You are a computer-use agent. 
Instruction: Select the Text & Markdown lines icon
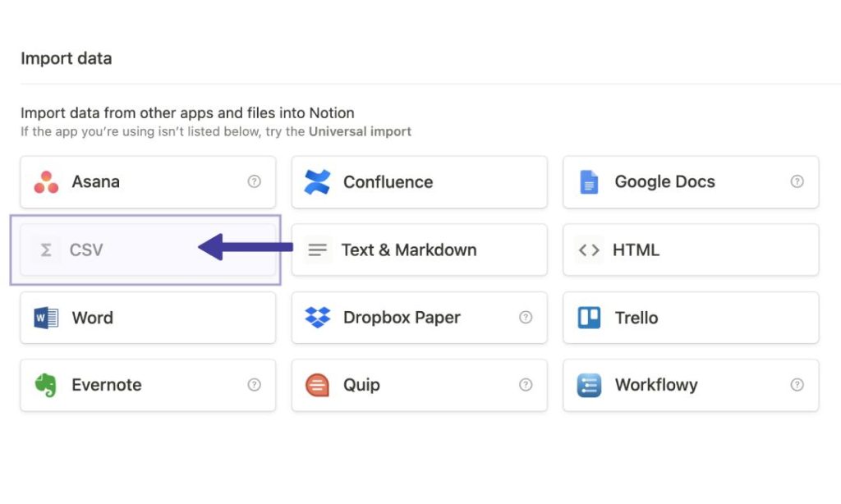(319, 250)
